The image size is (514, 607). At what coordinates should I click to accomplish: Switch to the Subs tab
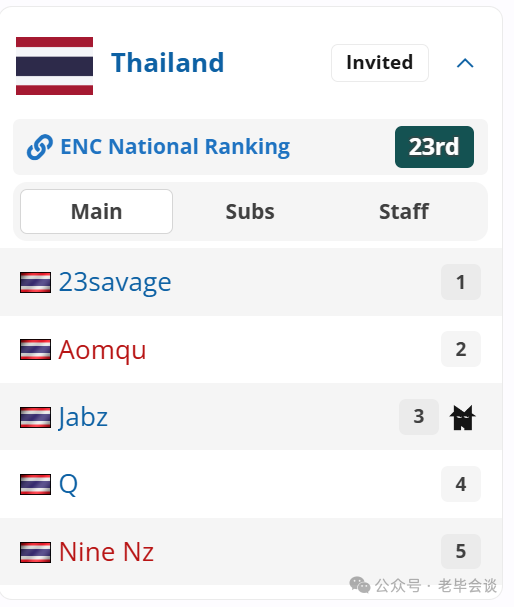[x=250, y=211]
